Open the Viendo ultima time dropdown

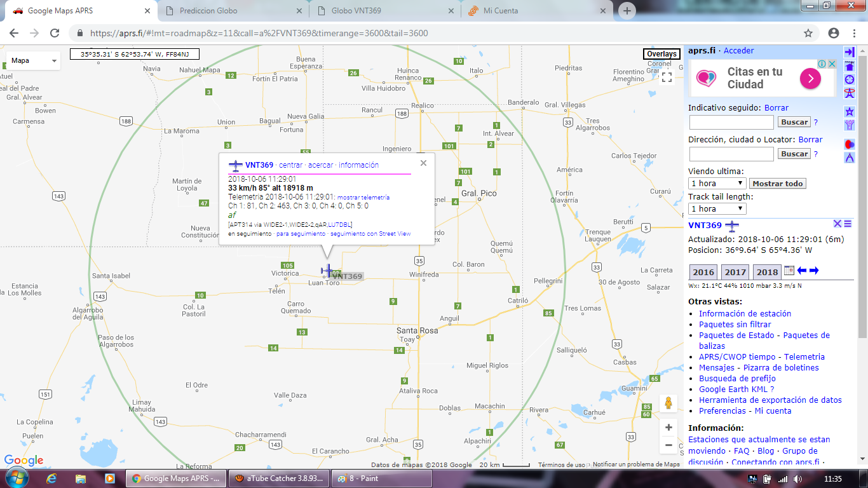(717, 184)
